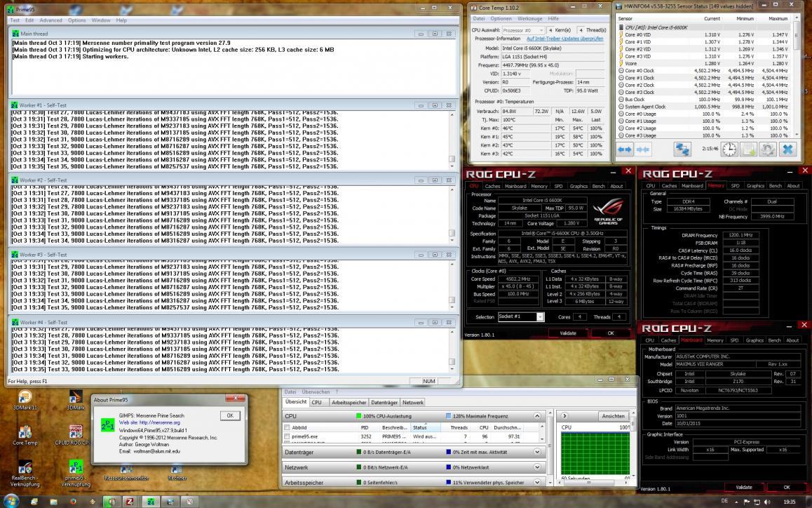Screen dimensions: 812x508
Task: Check the prime95.exe process checkbox
Action: click(287, 436)
